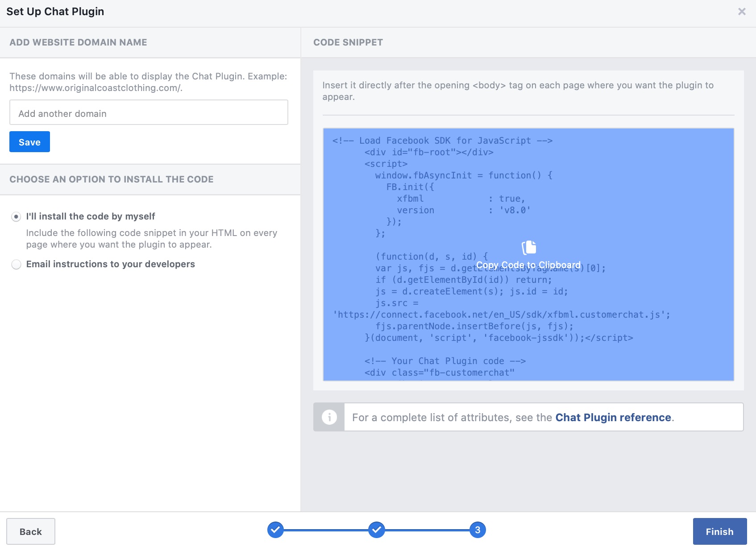Click the version 'v8.0' code line
756x547 pixels.
click(464, 210)
